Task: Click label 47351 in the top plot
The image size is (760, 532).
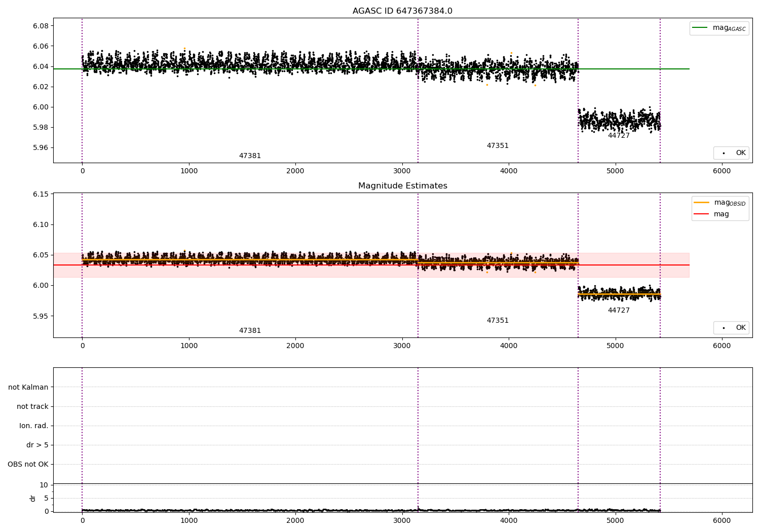Action: coord(498,146)
